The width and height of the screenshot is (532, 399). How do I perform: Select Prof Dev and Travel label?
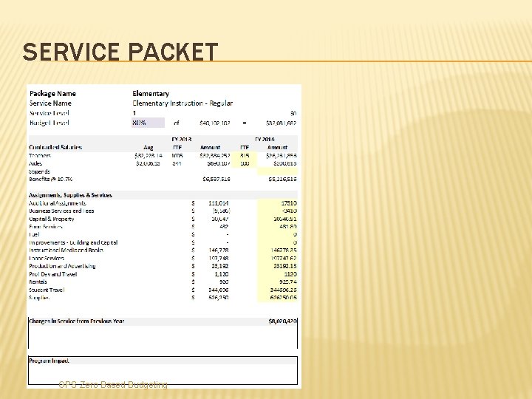click(53, 274)
